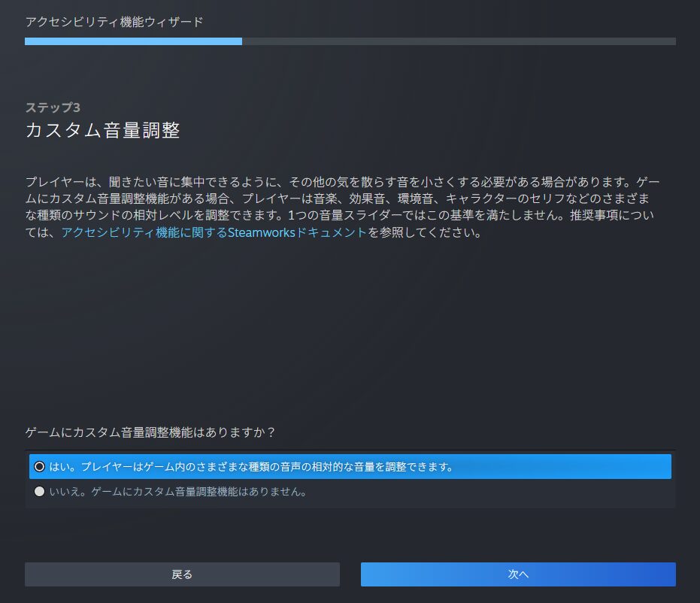700x603 pixels.
Task: Click the unfilled gray part of progress bar
Action: pyautogui.click(x=459, y=41)
